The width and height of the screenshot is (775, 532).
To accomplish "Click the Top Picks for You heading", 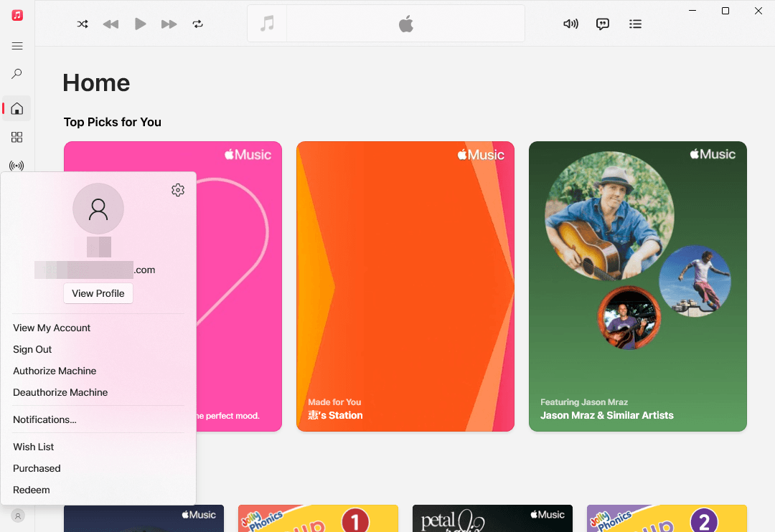I will click(113, 122).
